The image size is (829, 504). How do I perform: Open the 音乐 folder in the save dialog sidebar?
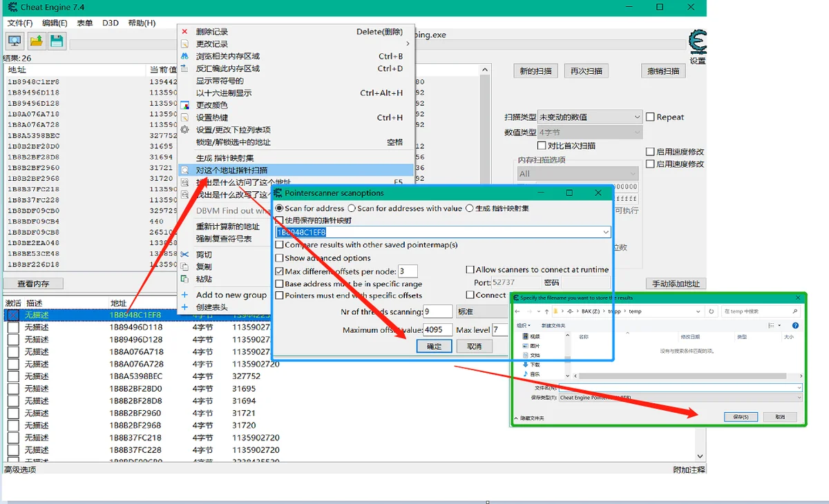coord(531,374)
